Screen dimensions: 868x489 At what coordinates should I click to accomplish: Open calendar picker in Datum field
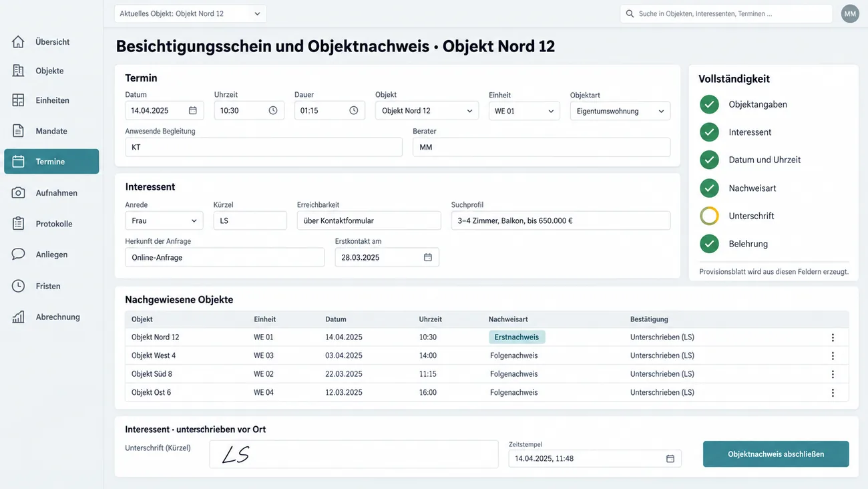[193, 110]
